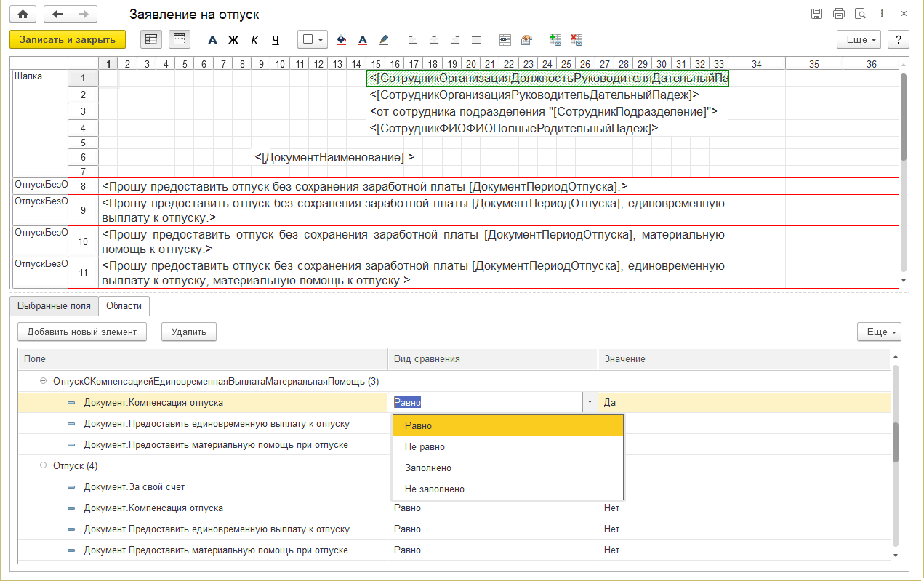Collapse the Отпуск (4) group
Image resolution: width=924 pixels, height=581 pixels.
click(x=44, y=465)
